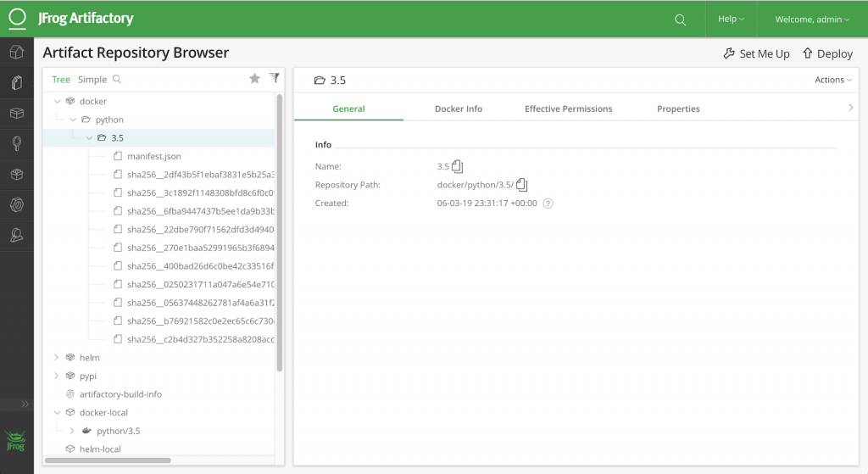868x474 pixels.
Task: Open the Artifacts icon in the left sidebar
Action: pos(16,83)
